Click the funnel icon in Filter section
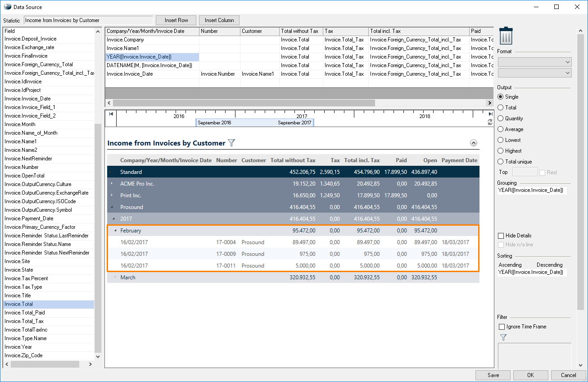 (503, 337)
